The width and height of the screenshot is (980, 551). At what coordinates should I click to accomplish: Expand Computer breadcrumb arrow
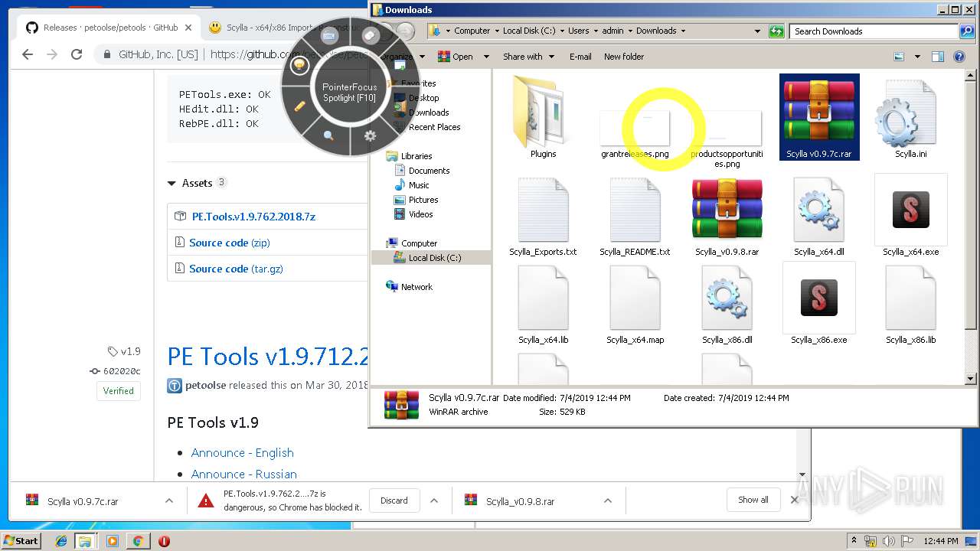tap(496, 31)
